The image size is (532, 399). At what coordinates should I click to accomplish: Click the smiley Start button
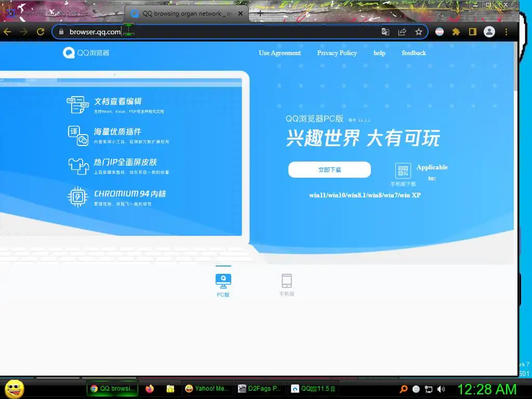pos(14,389)
